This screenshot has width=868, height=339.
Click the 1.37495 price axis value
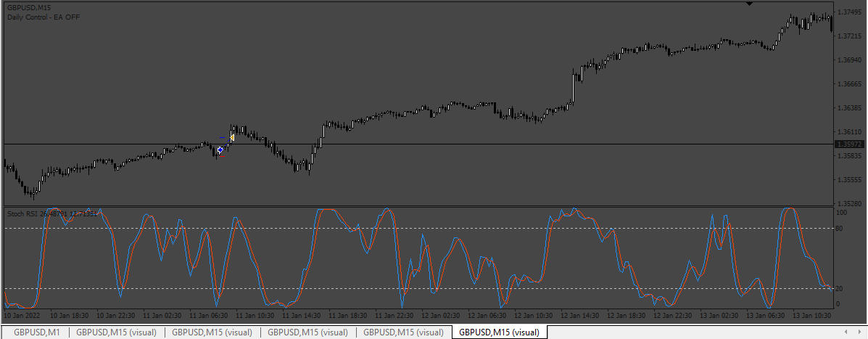(851, 12)
